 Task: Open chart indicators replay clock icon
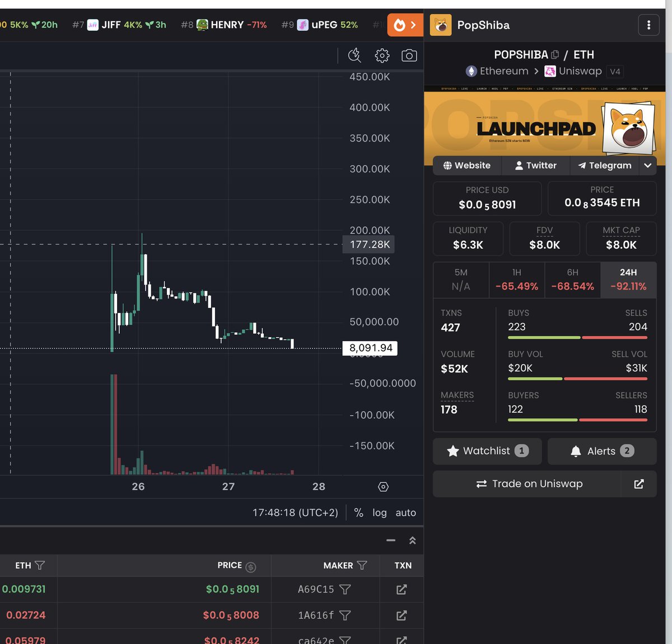pos(354,55)
